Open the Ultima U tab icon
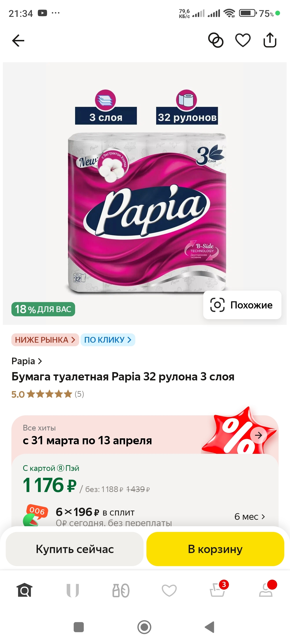The image size is (290, 644). [73, 590]
